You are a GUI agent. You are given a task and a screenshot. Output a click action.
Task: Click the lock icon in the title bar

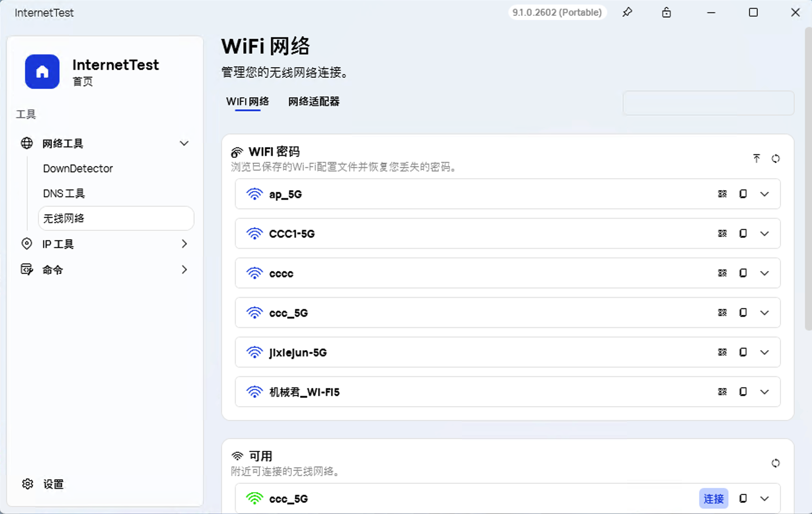pos(667,12)
